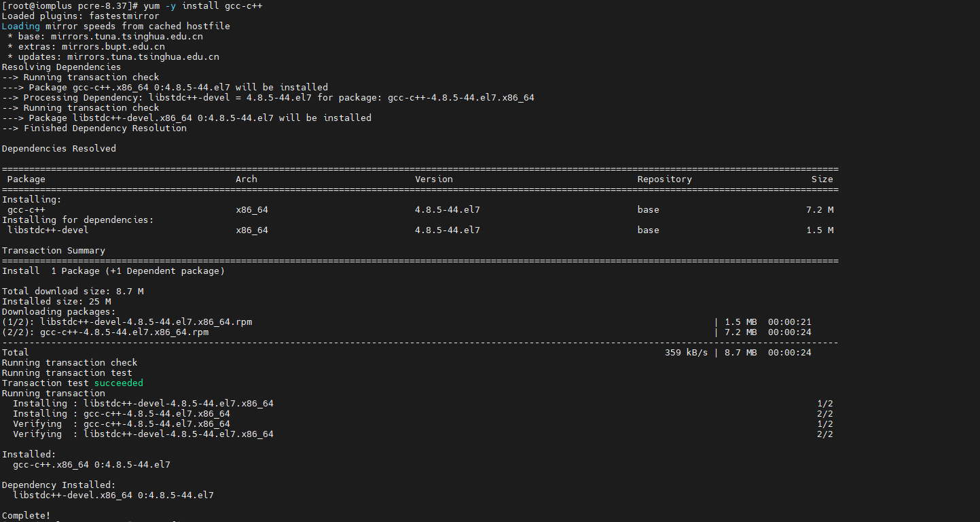
Task: Click the cyan "Loading" word
Action: 20,26
